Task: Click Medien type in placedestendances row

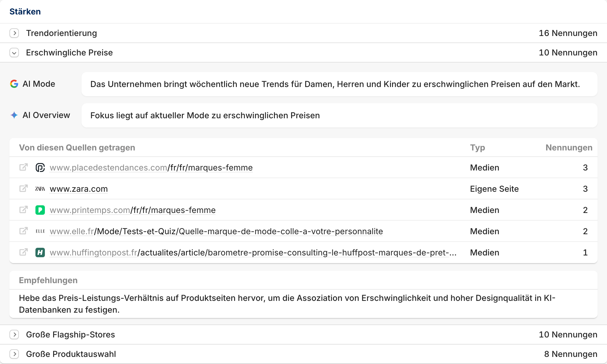Action: coord(484,168)
